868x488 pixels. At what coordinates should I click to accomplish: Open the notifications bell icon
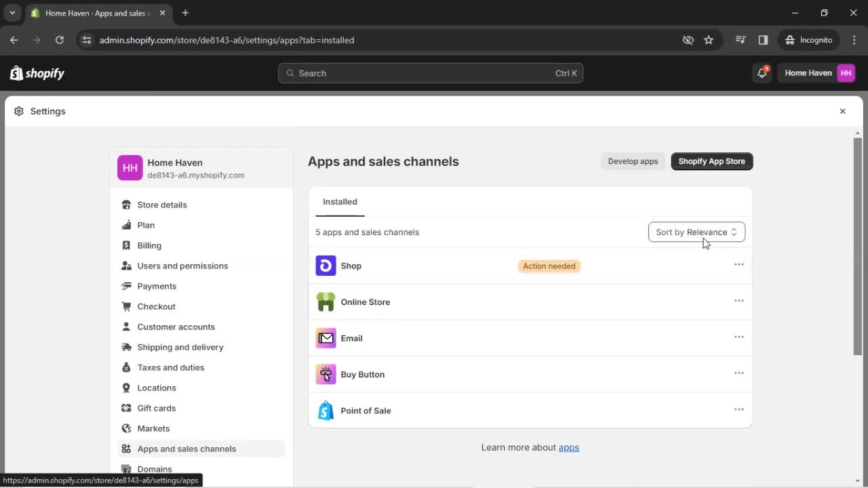762,73
